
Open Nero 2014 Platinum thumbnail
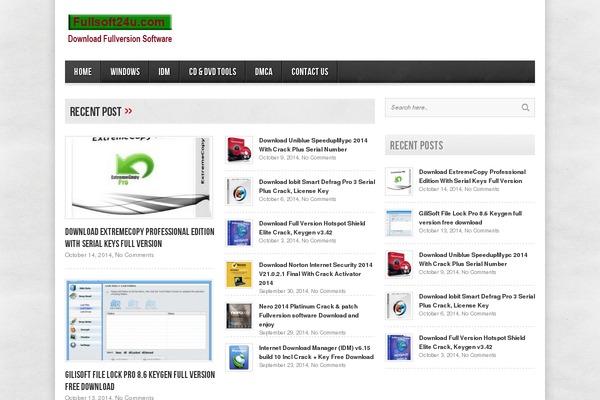click(239, 316)
